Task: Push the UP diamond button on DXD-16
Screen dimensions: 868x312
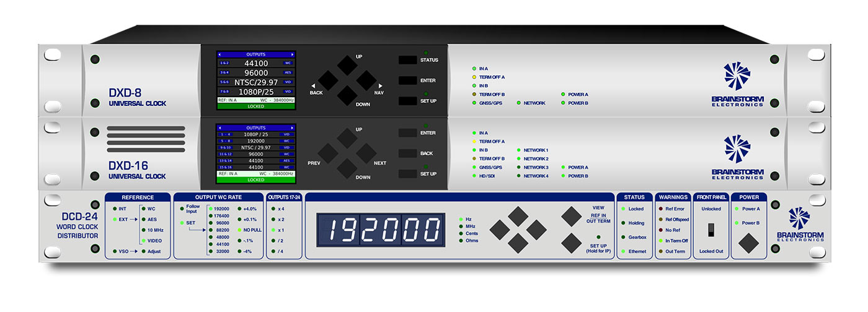Action: [x=347, y=138]
